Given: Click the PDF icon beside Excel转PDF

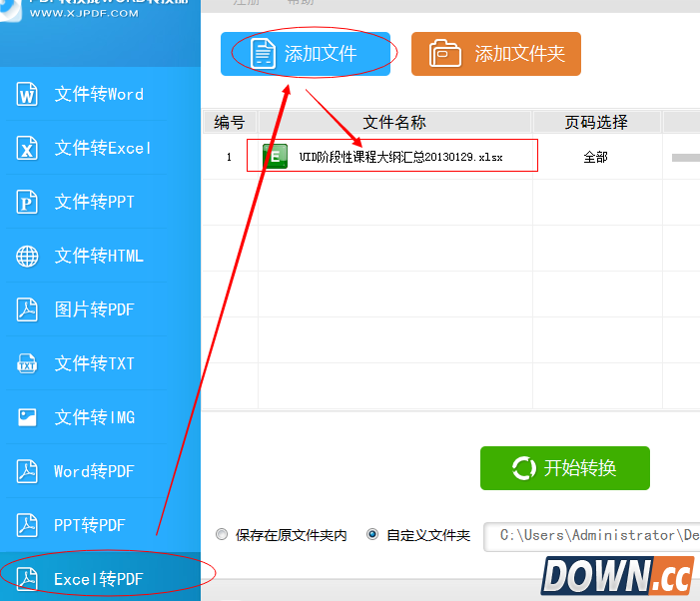Looking at the screenshot, I should [27, 579].
